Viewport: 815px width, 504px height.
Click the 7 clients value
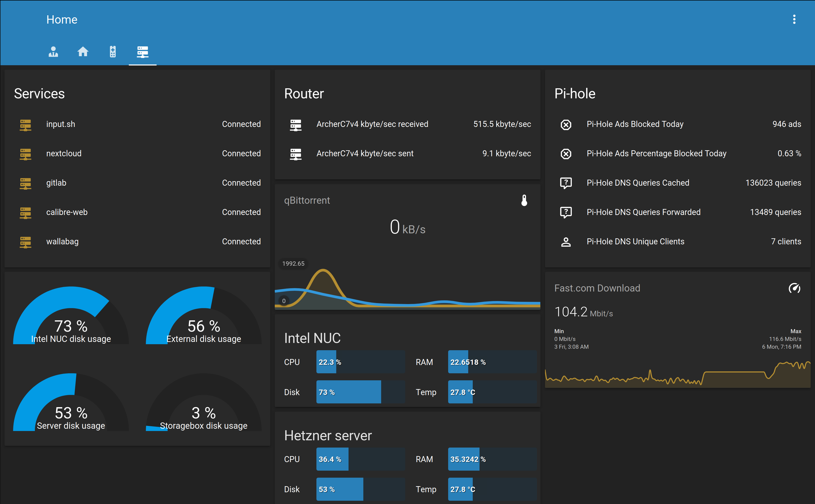pos(786,242)
